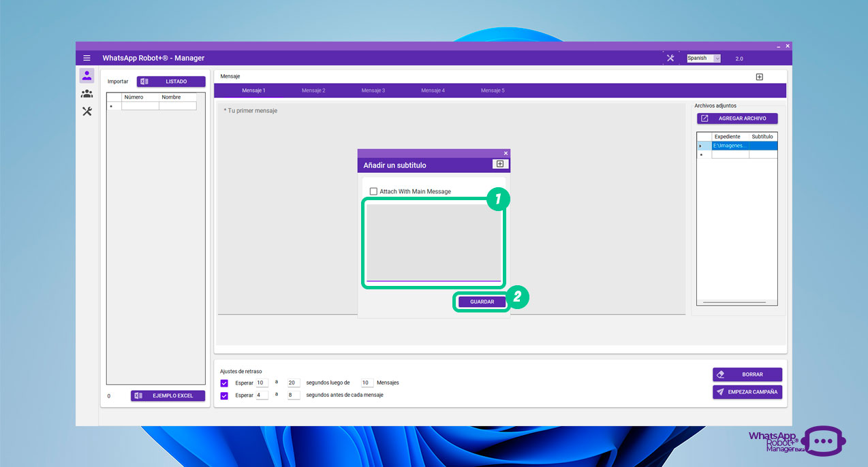
Task: Click the delay field showing 20
Action: tap(294, 383)
